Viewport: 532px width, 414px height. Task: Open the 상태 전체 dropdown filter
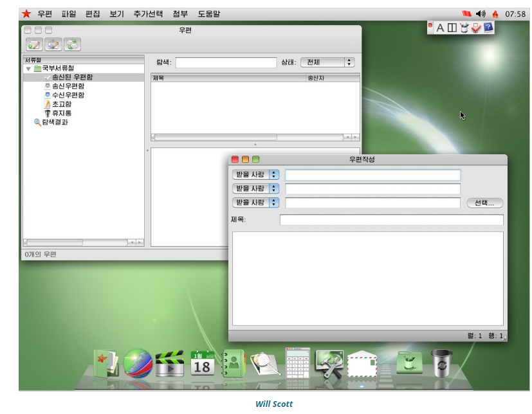[327, 62]
